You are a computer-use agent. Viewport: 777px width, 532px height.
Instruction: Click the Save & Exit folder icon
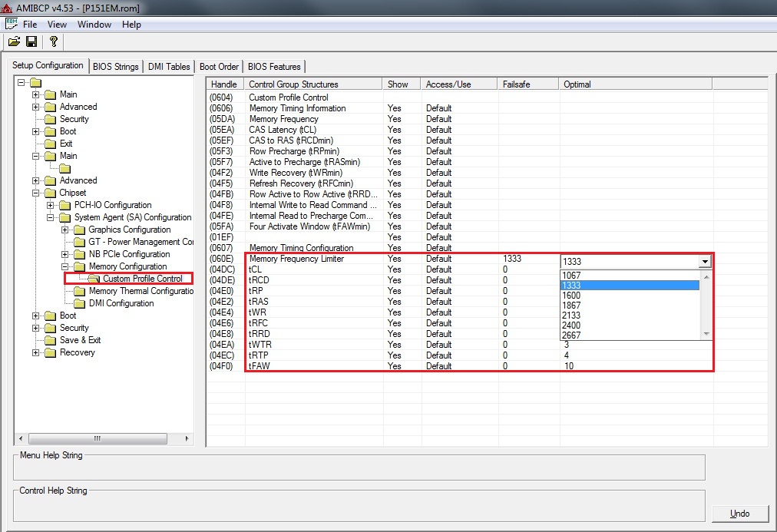[51, 340]
